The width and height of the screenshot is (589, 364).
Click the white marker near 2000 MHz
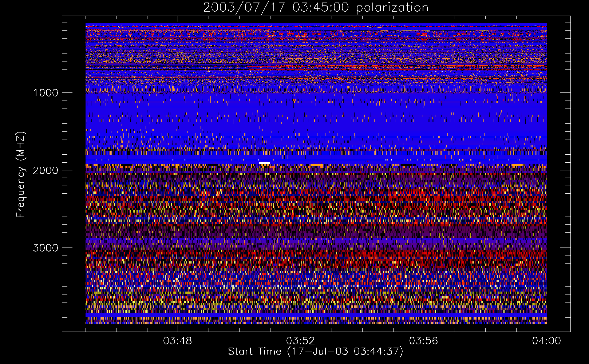(x=264, y=163)
